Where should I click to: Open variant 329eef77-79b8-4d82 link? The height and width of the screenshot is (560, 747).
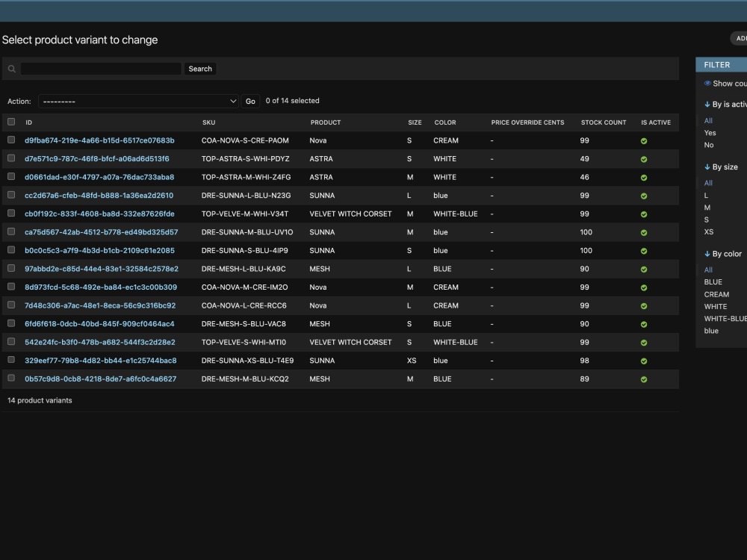coord(101,361)
